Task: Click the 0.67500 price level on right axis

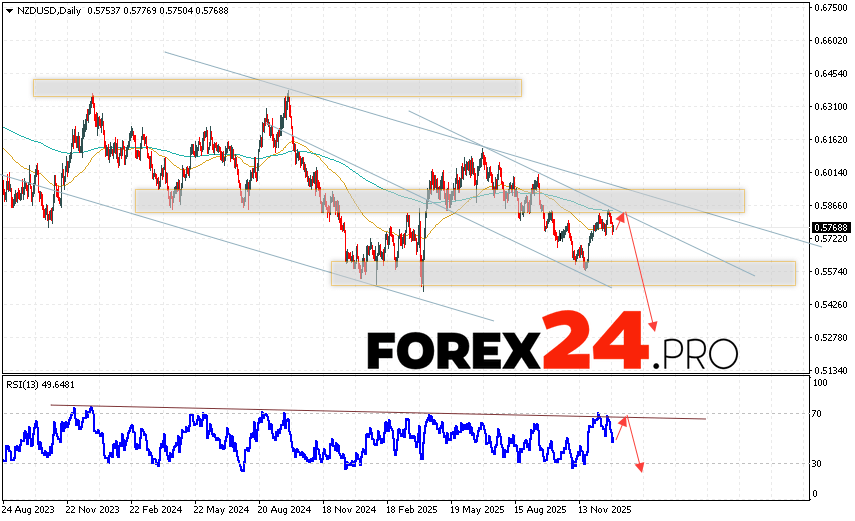Action: click(x=829, y=7)
